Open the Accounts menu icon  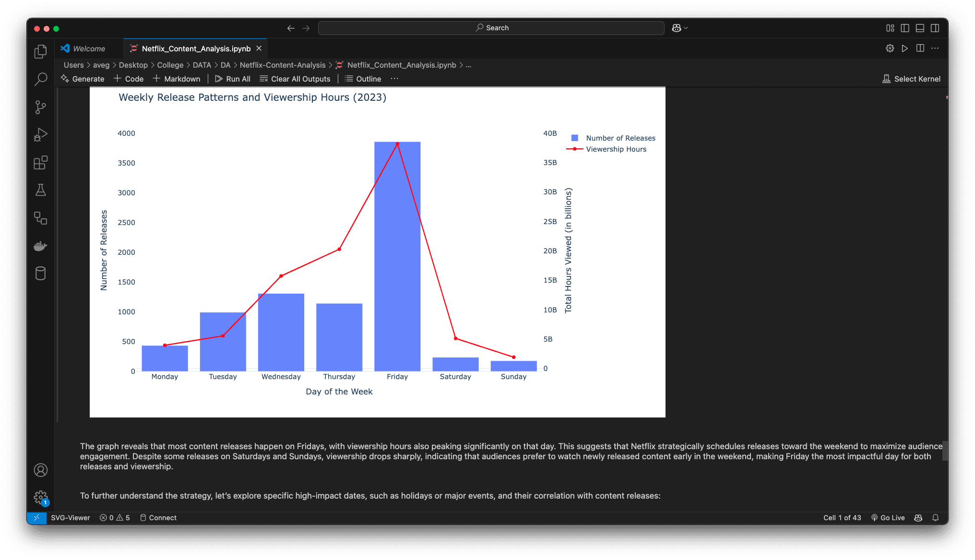coord(41,470)
